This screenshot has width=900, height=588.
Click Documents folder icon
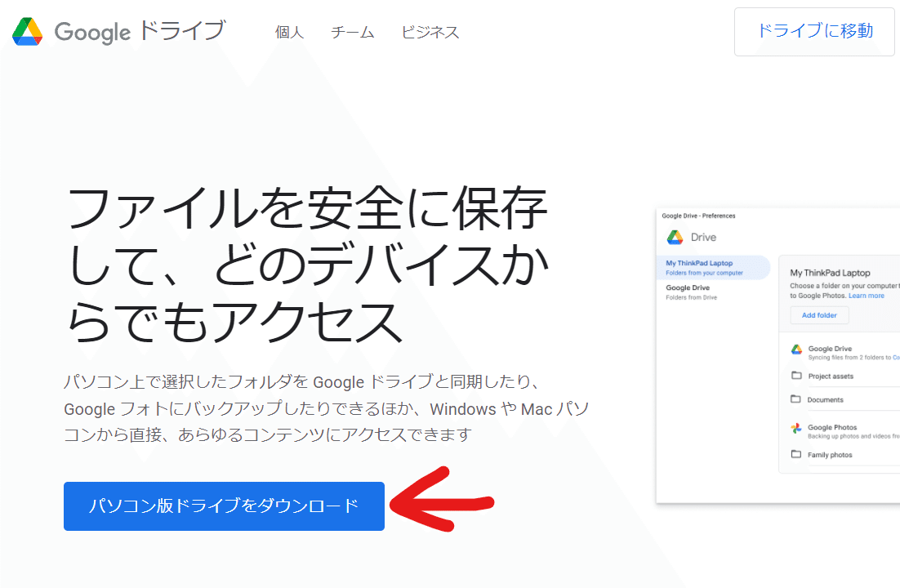coord(795,399)
